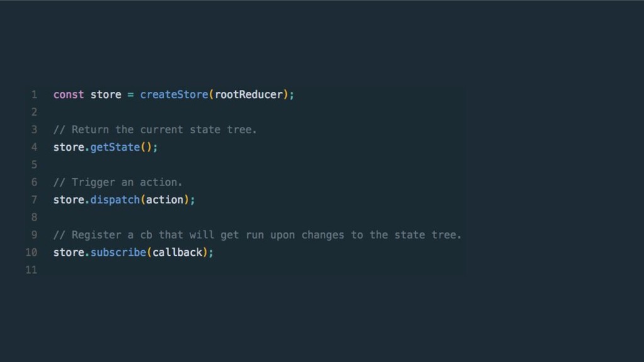The width and height of the screenshot is (644, 362).
Task: Click line number 1 in the gutter
Action: 34,95
